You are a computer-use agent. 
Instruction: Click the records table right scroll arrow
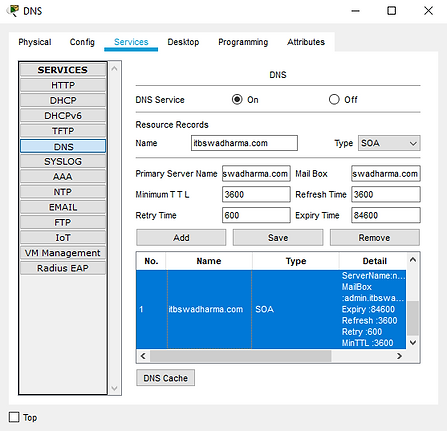tap(399, 356)
